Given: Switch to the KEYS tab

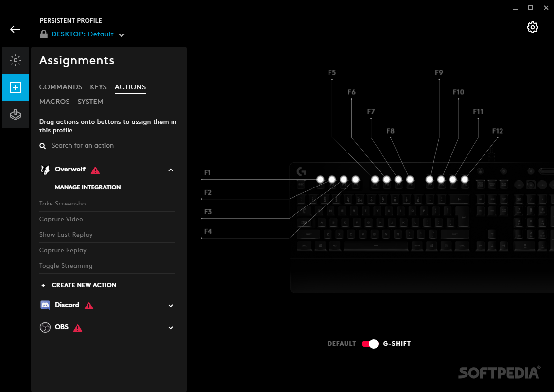Looking at the screenshot, I should pos(98,87).
